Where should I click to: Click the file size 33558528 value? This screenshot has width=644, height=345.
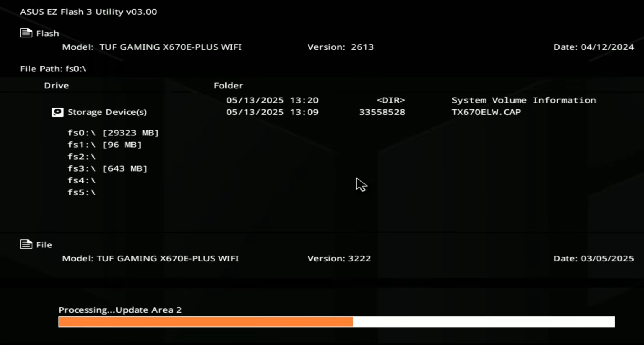tap(382, 112)
